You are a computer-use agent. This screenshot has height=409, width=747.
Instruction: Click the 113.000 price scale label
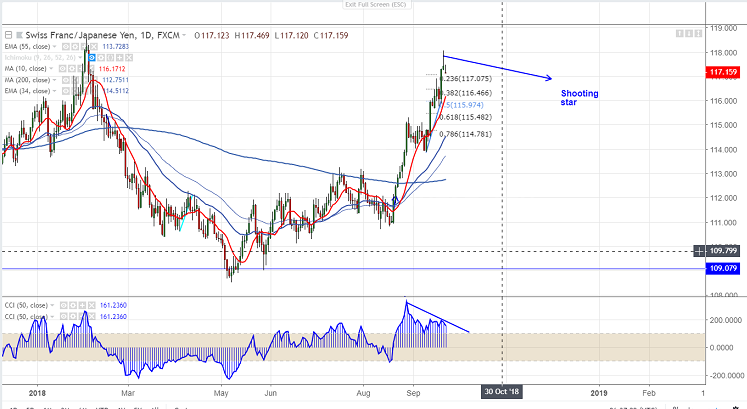tap(724, 174)
